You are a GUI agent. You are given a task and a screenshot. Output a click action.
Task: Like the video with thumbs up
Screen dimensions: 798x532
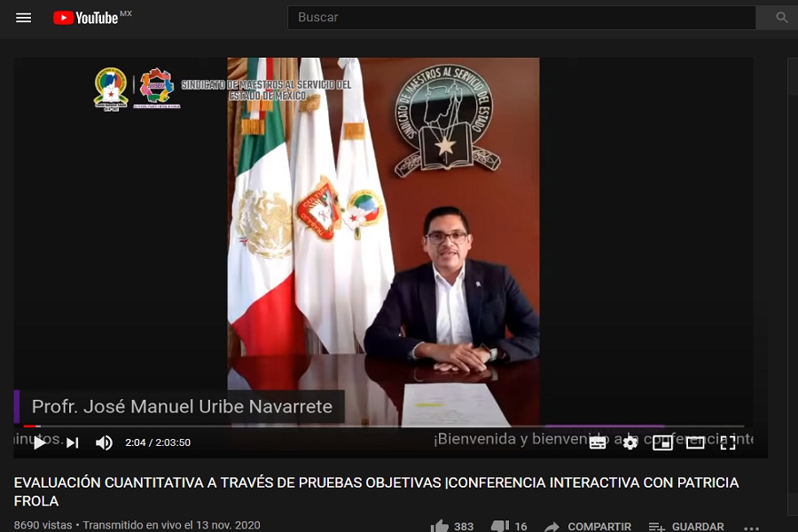point(441,526)
